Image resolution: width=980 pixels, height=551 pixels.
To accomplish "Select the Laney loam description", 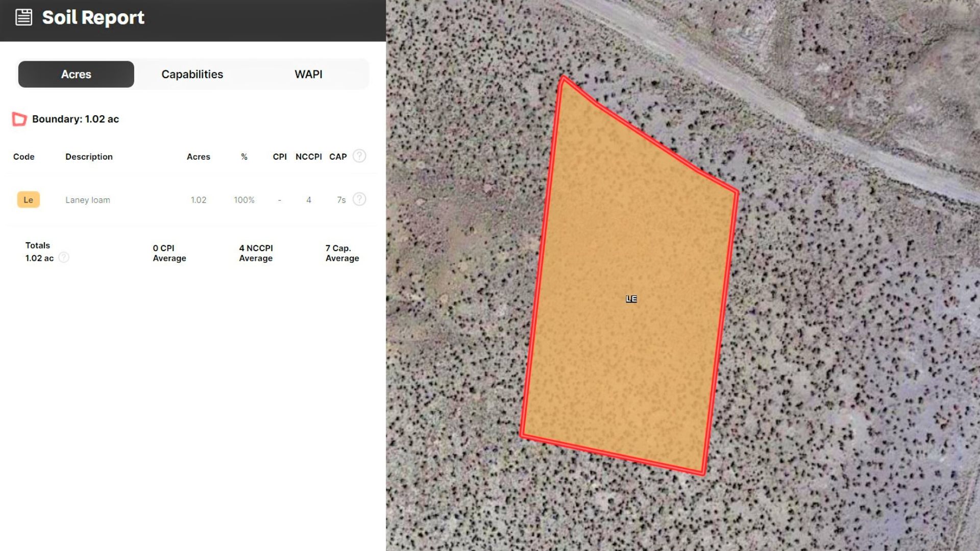I will [87, 200].
